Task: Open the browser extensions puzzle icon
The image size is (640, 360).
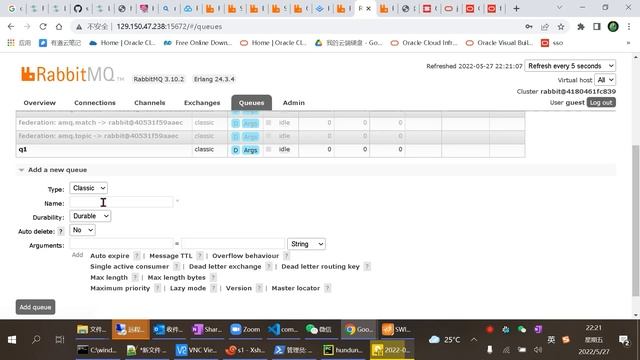Action: 580,27
